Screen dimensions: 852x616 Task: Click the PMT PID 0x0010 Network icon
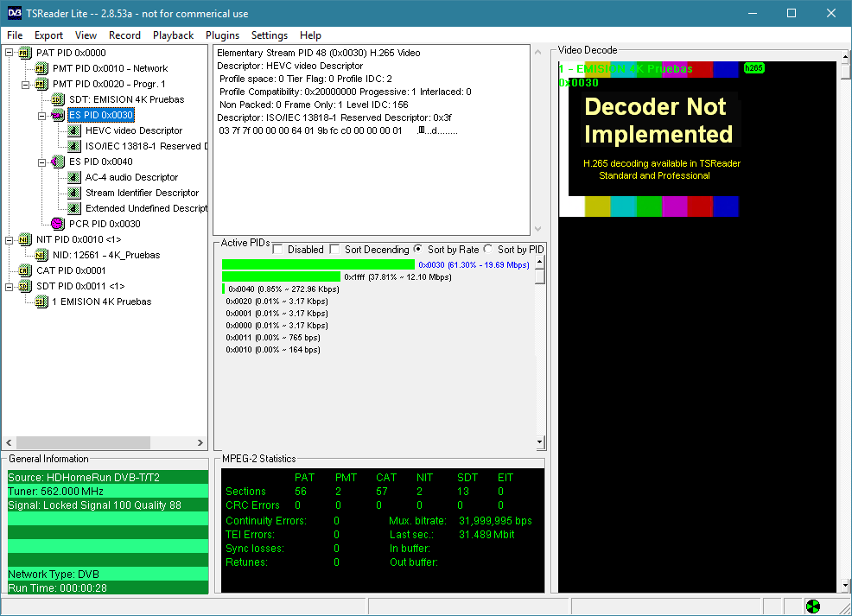point(41,68)
